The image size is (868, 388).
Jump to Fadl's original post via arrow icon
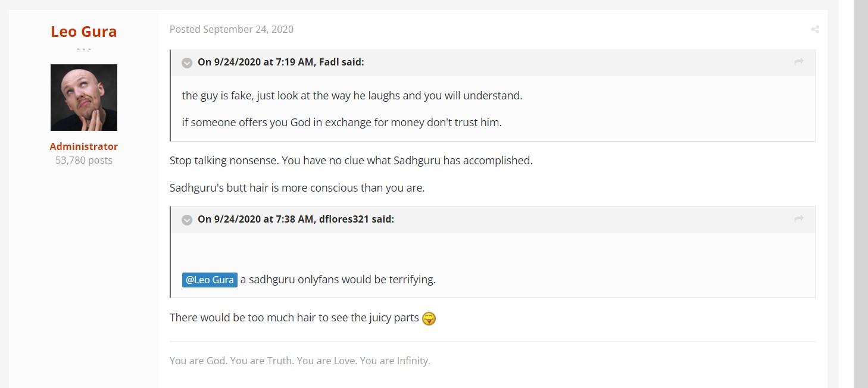799,61
